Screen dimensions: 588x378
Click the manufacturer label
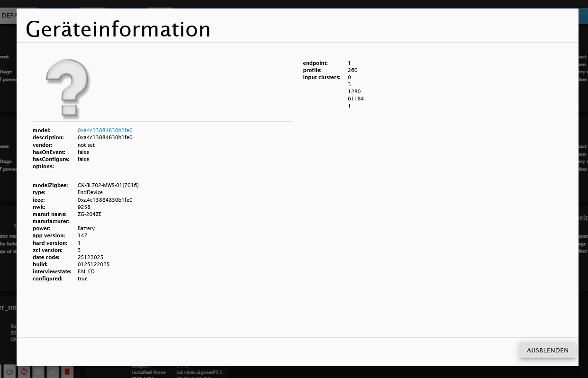point(51,221)
